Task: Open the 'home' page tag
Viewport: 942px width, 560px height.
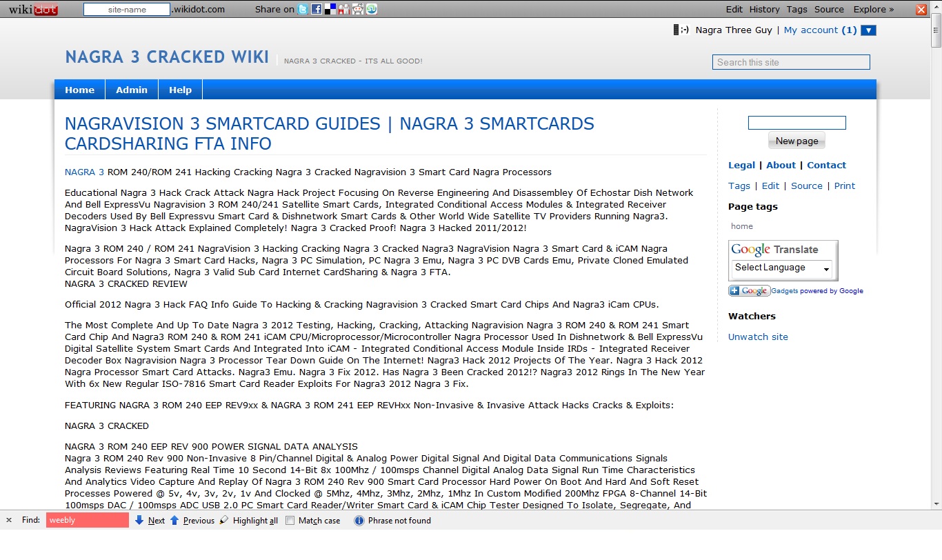Action: point(742,226)
